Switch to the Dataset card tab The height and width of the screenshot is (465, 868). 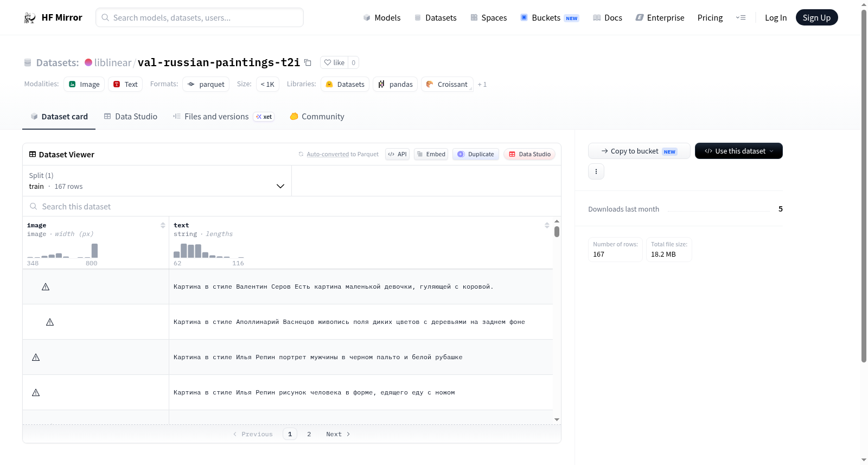[59, 117]
